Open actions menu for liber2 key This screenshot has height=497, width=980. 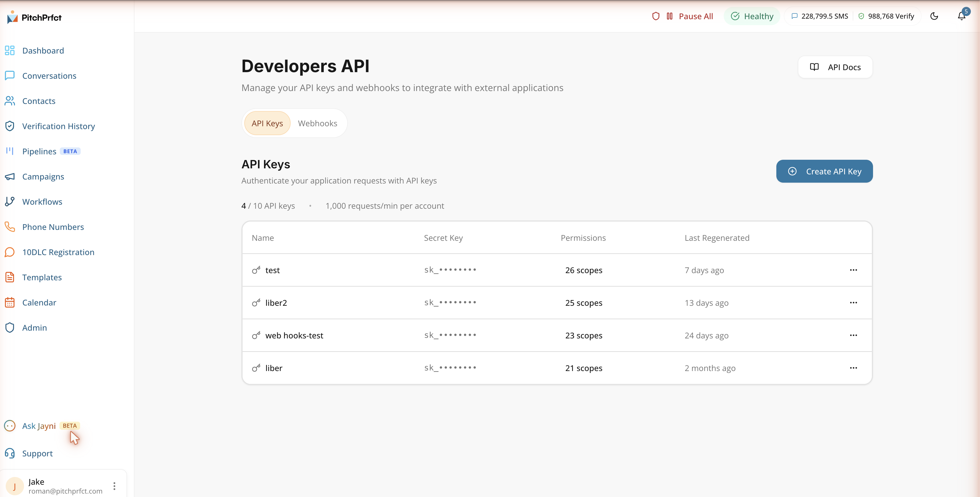(853, 303)
